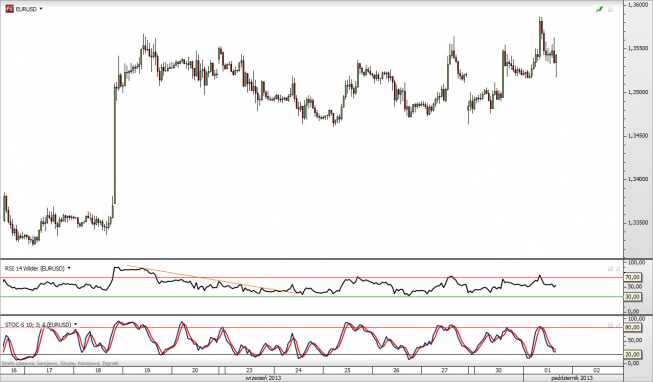
Task: Click the RSI 14 Wilder (EURUSD) label
Action: (x=35, y=269)
